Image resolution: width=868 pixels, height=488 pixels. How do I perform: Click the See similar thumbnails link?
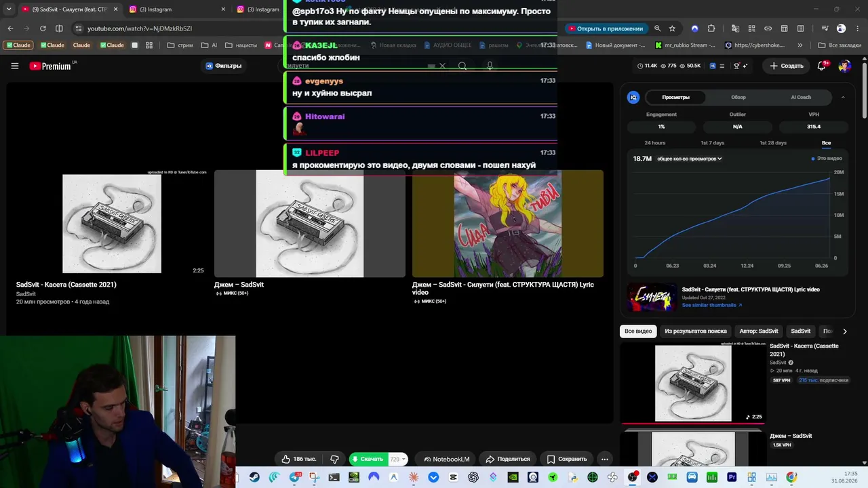click(x=712, y=305)
